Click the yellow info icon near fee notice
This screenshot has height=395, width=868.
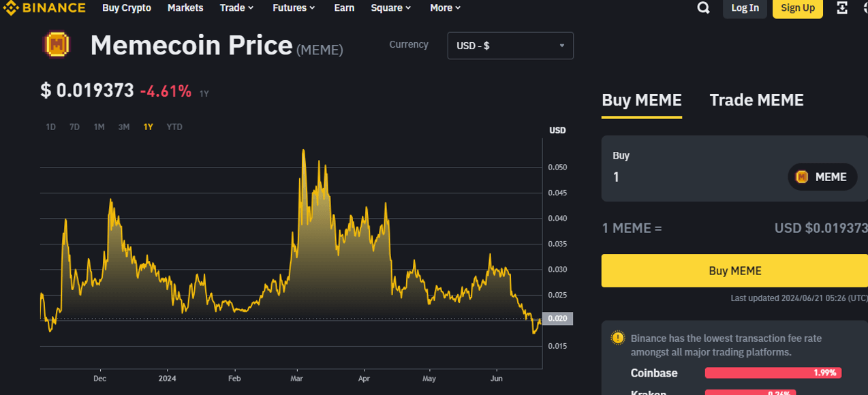pos(617,338)
